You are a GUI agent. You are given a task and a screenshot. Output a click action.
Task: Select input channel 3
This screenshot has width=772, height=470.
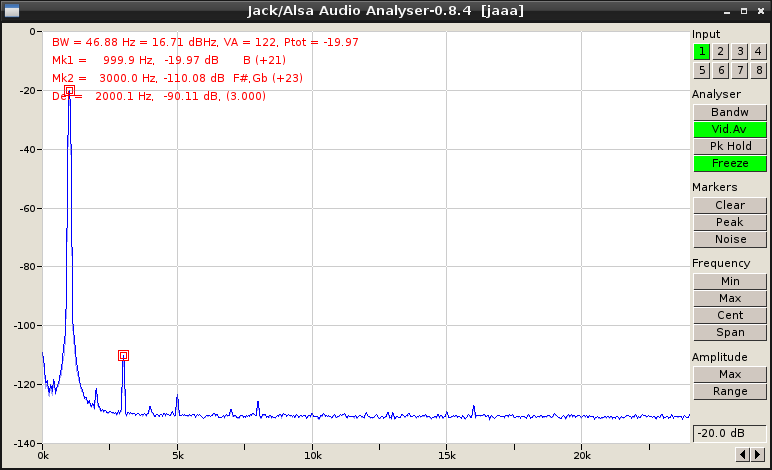pyautogui.click(x=740, y=51)
